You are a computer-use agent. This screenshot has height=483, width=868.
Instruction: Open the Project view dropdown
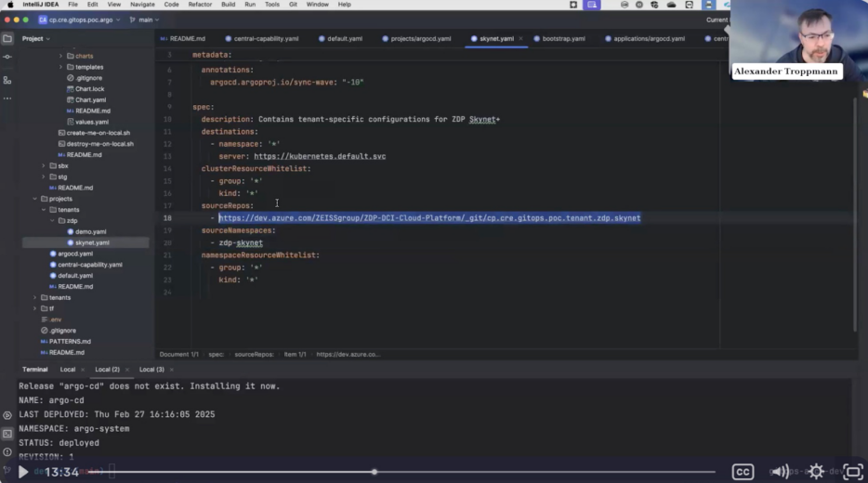(36, 39)
